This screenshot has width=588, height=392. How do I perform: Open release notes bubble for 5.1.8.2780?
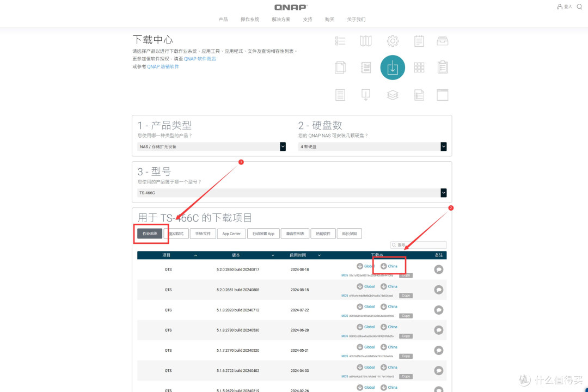pyautogui.click(x=439, y=330)
